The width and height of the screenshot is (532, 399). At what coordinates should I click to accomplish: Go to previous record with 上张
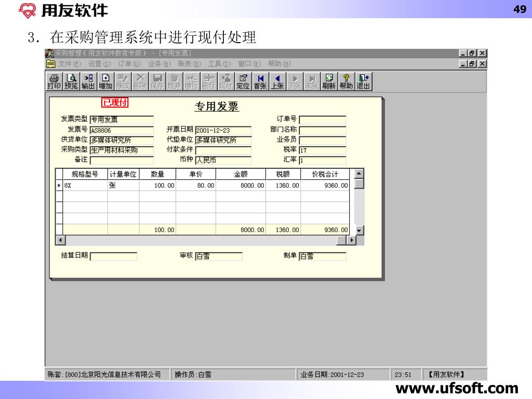click(x=277, y=82)
